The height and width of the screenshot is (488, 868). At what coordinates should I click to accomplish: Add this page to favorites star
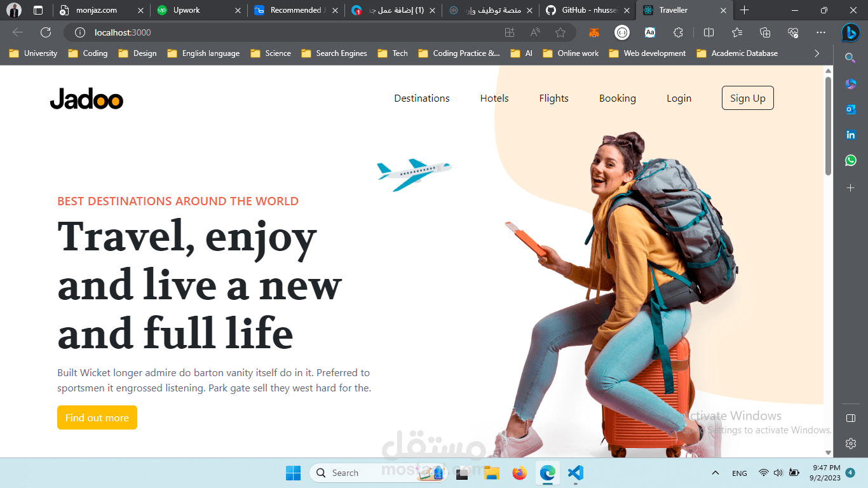(x=560, y=32)
